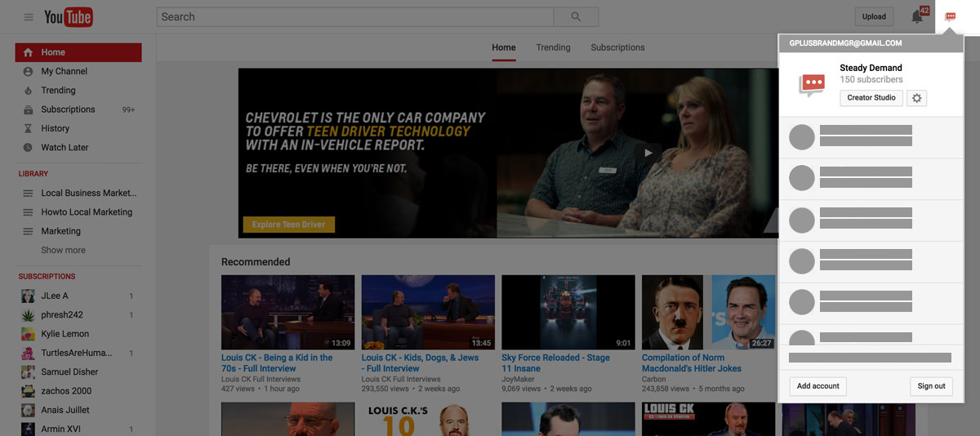Open the notifications bell icon

pos(918,17)
